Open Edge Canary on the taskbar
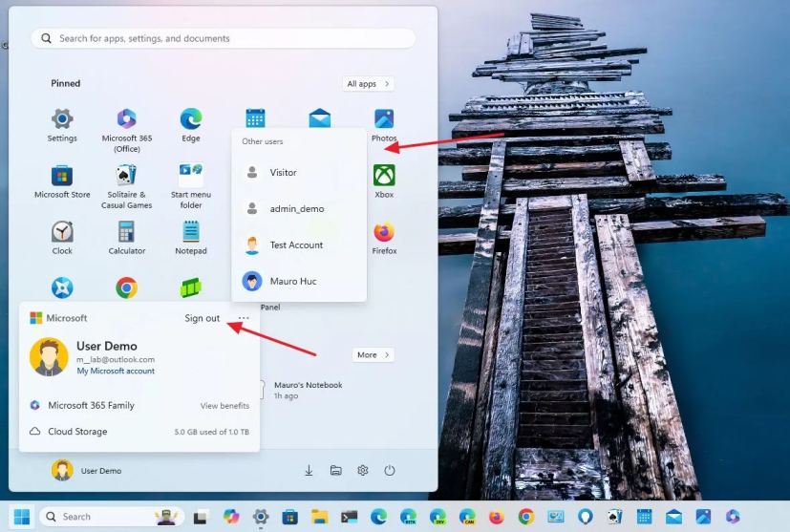790x532 pixels. [x=467, y=517]
